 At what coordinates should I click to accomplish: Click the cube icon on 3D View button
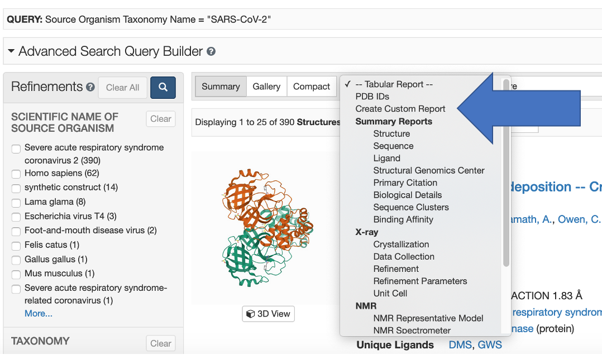click(x=251, y=314)
